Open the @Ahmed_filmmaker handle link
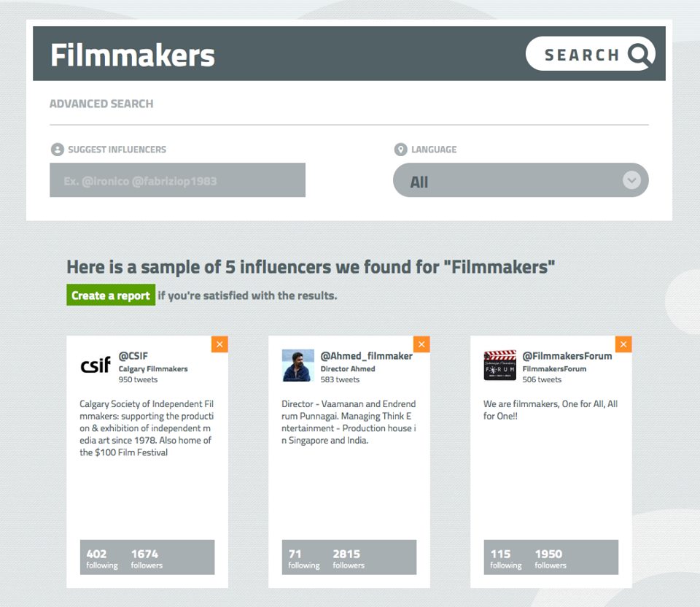The height and width of the screenshot is (607, 700). point(366,356)
